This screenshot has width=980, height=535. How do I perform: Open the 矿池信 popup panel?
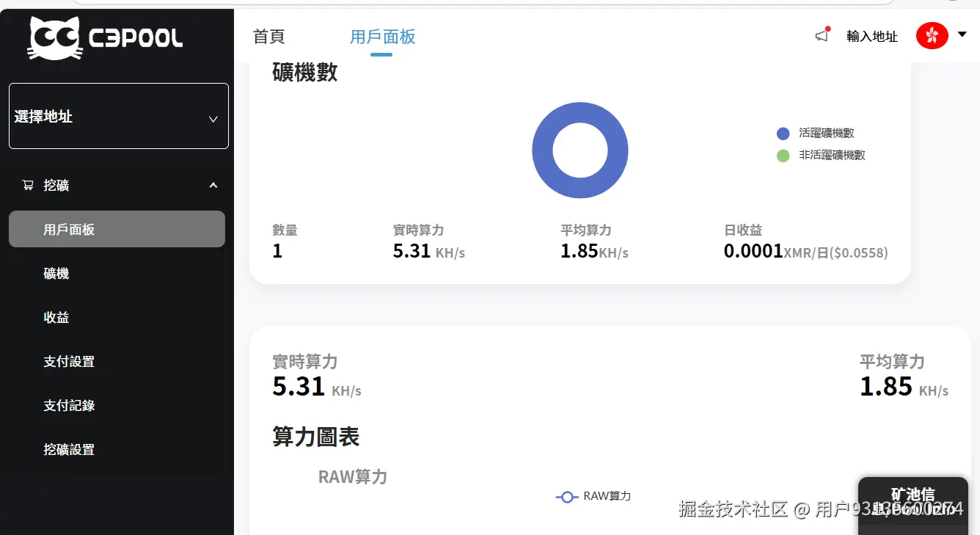[x=913, y=505]
